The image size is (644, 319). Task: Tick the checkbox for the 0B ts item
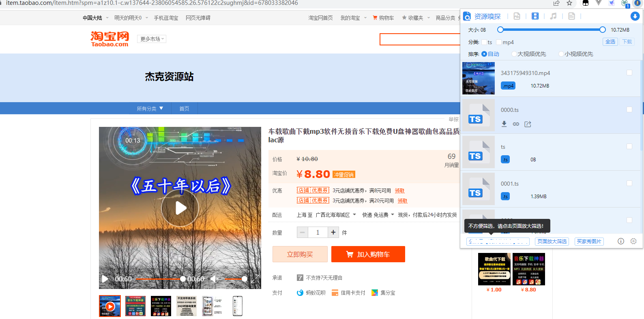[629, 146]
